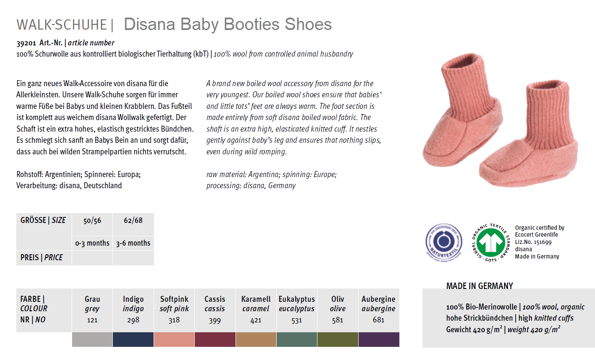Click the Naturtextil blue certification logo
The width and height of the screenshot is (595, 364).
click(x=444, y=242)
